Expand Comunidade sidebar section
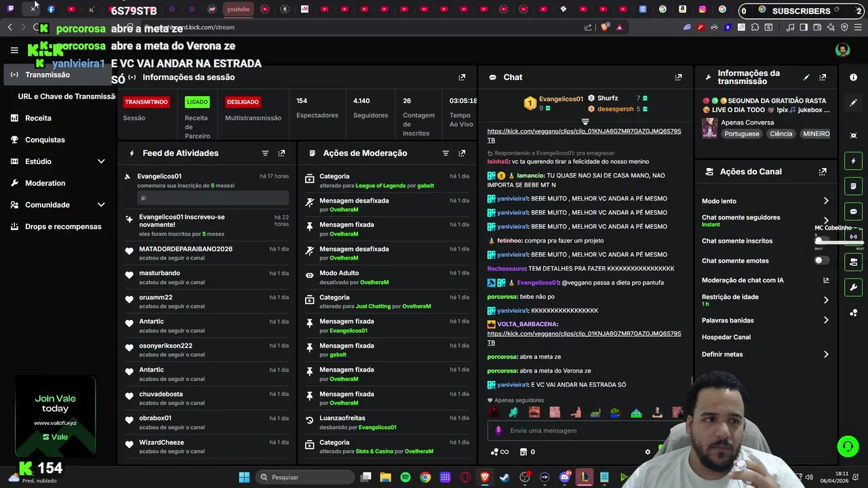Viewport: 868px width, 488px height. [x=101, y=205]
